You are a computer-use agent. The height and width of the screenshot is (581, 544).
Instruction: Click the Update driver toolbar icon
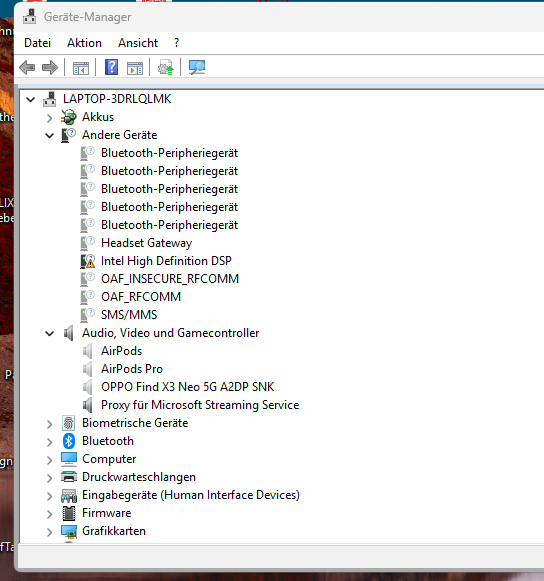pyautogui.click(x=166, y=67)
